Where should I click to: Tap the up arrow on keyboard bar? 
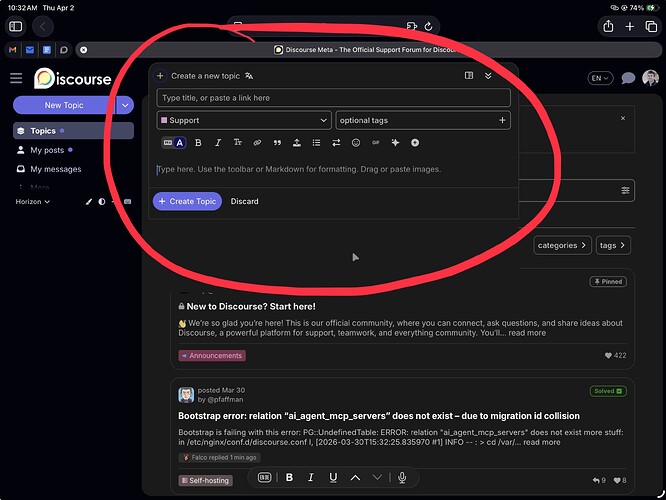(356, 477)
